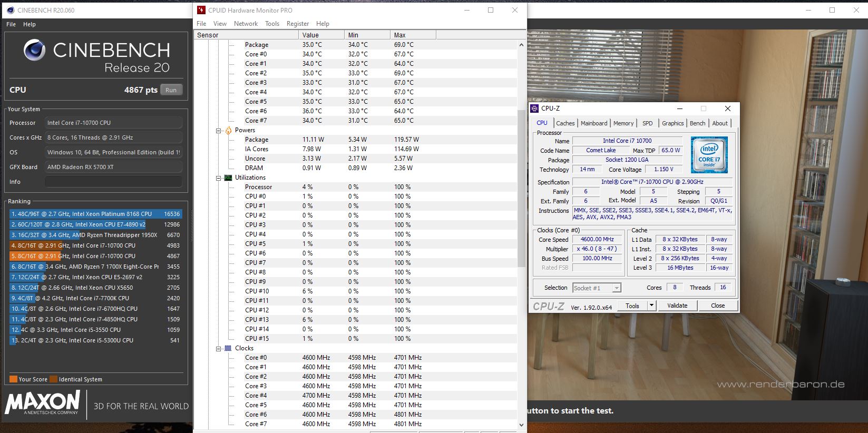Select the Core #4 clock row

pyautogui.click(x=356, y=396)
